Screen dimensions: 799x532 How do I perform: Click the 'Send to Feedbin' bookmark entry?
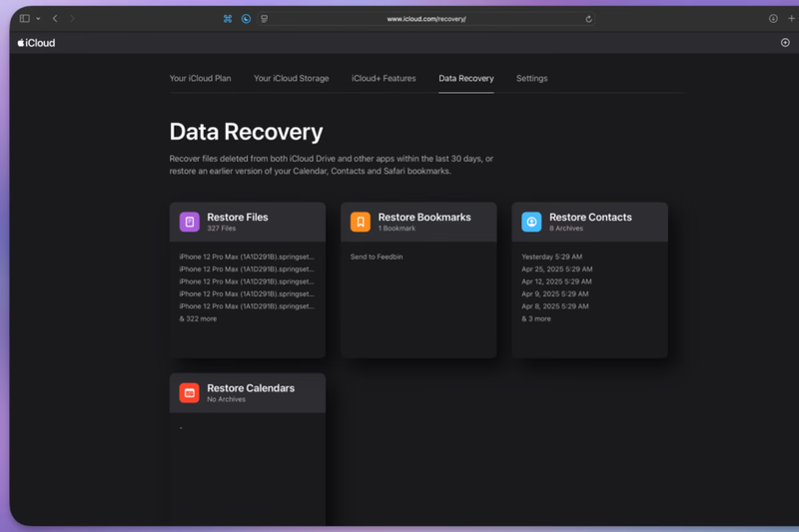(377, 258)
